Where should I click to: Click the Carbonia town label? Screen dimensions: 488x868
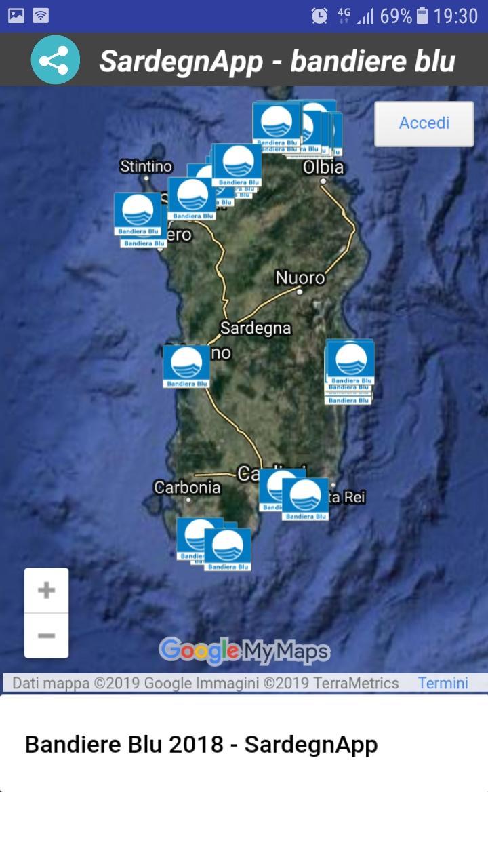click(187, 488)
